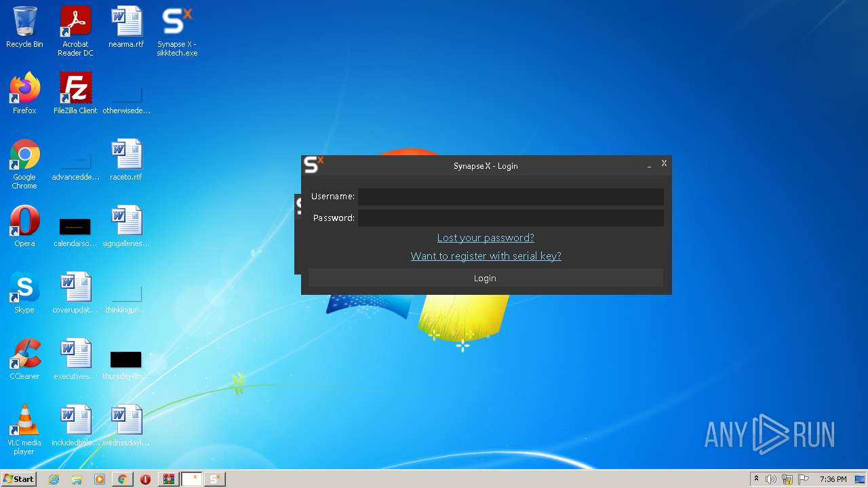
Task: Open the network status tray icon
Action: click(x=787, y=479)
